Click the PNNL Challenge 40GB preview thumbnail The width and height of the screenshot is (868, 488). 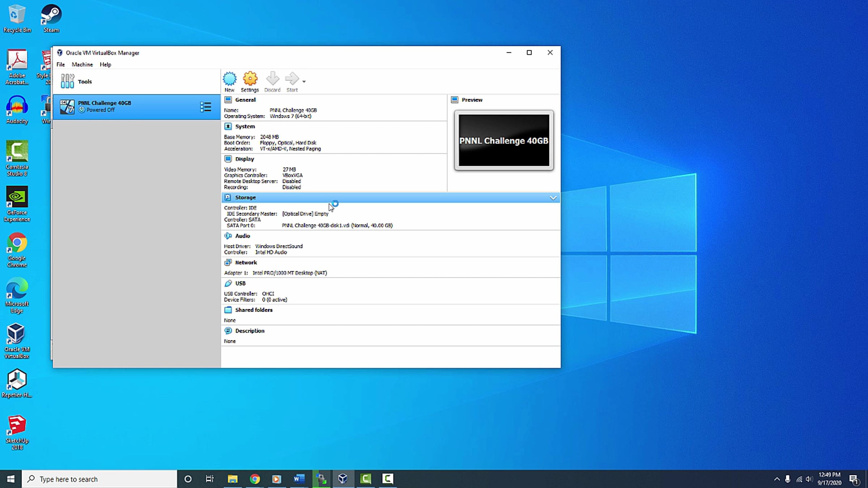point(504,140)
